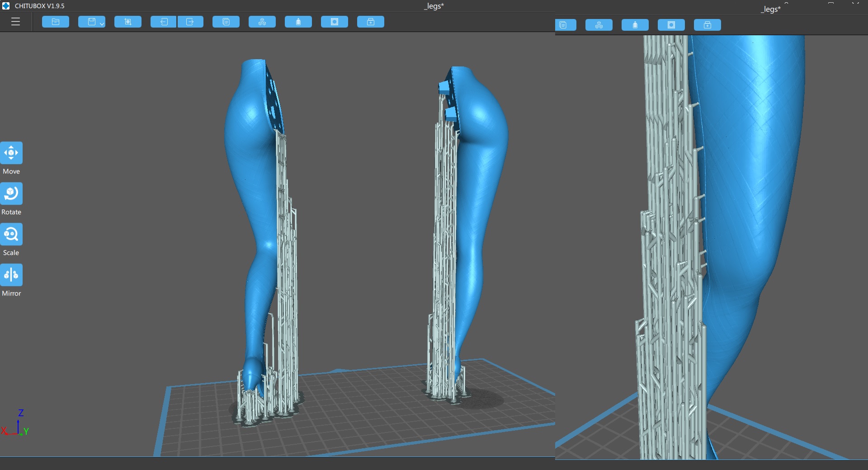868x470 pixels.
Task: Click the Save floppy disk icon
Action: coord(91,22)
